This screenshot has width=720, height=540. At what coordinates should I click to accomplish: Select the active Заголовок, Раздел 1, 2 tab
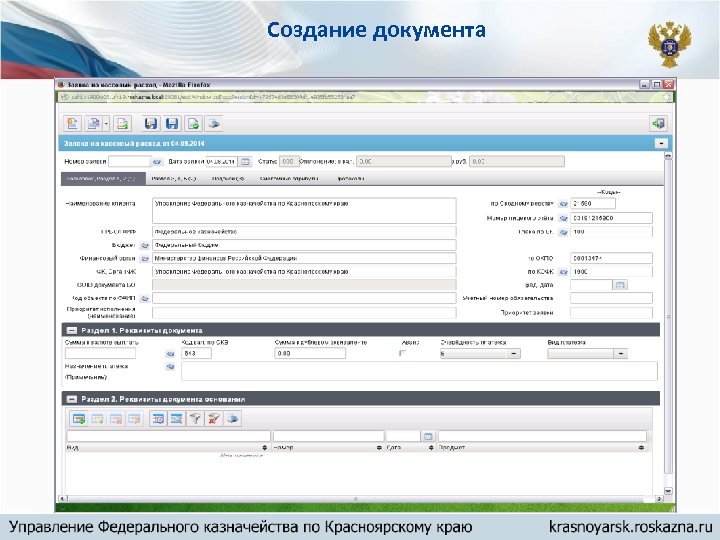[x=103, y=179]
